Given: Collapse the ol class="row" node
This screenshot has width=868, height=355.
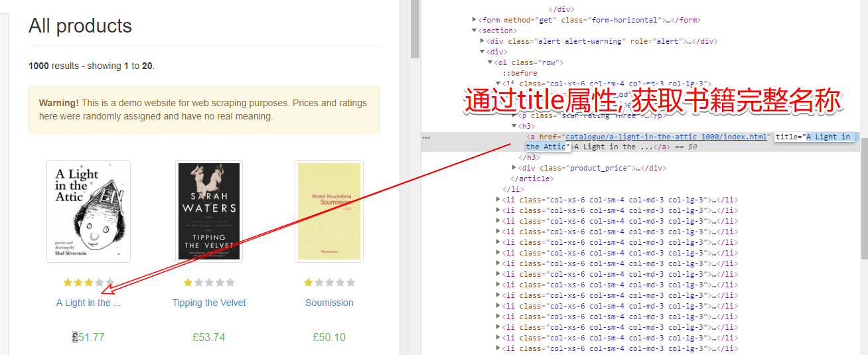Looking at the screenshot, I should tap(490, 62).
